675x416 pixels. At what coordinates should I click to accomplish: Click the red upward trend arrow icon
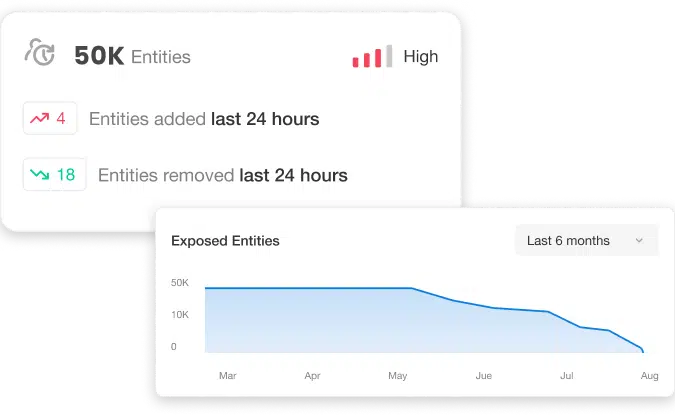point(40,119)
